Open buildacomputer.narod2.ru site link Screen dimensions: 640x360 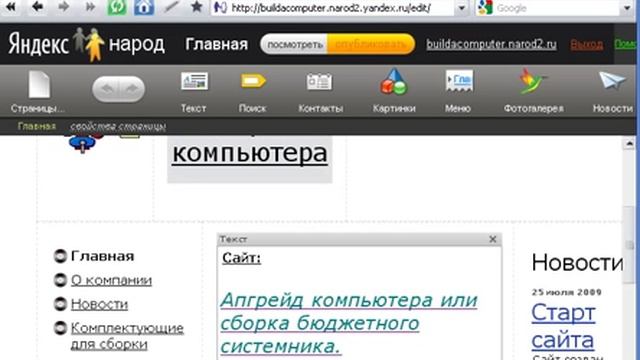click(x=491, y=44)
